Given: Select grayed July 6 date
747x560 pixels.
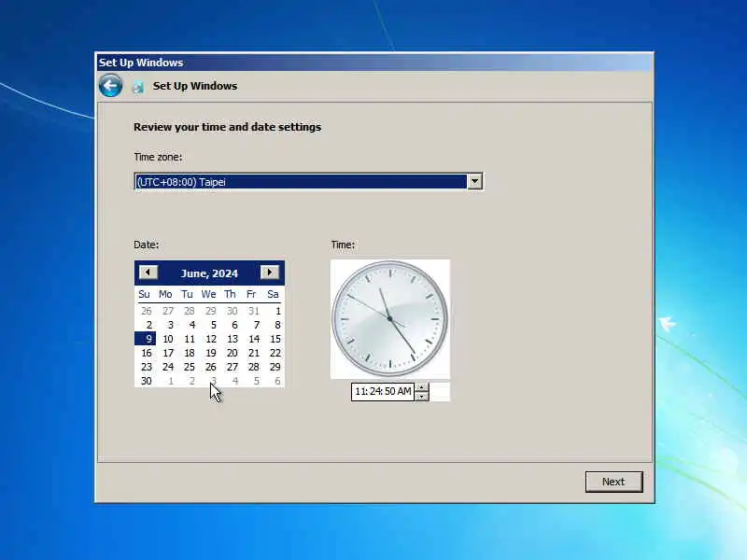Looking at the screenshot, I should click(277, 381).
